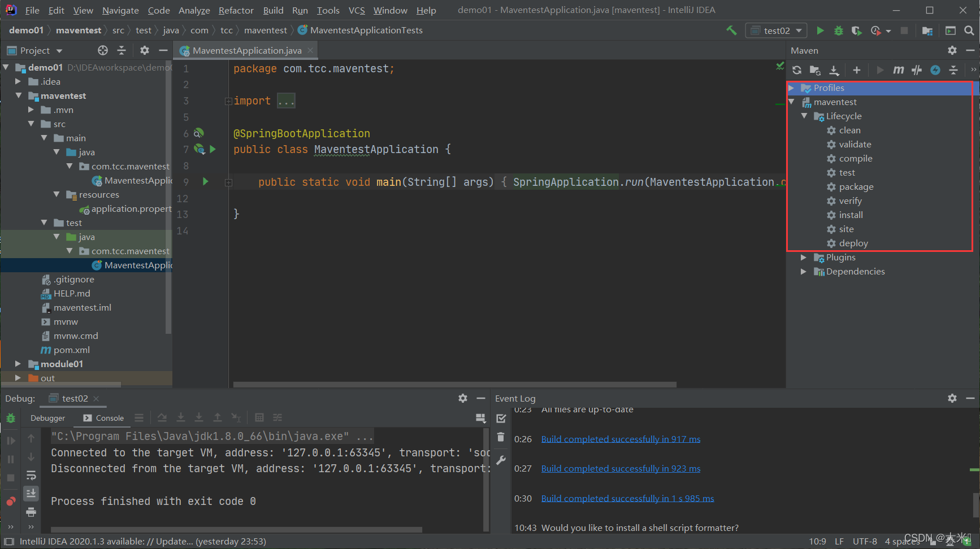This screenshot has height=549, width=980.
Task: Download Maven sources and documentation
Action: point(834,70)
